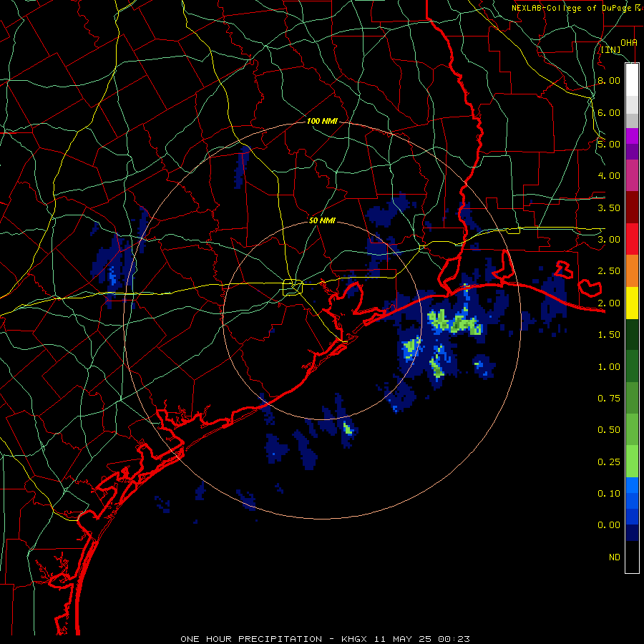Click the OHA product label above legend
Viewport: 644px width, 644px height.
[x=628, y=42]
